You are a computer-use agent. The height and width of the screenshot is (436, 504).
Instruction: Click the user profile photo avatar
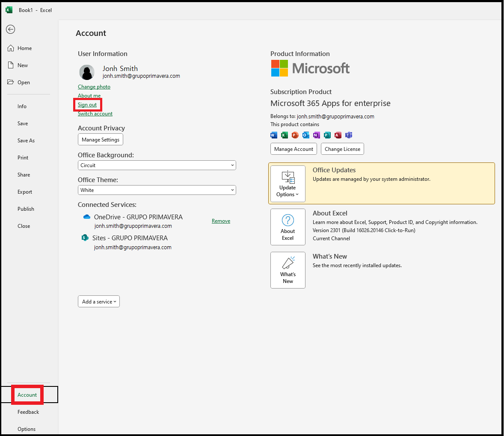87,72
